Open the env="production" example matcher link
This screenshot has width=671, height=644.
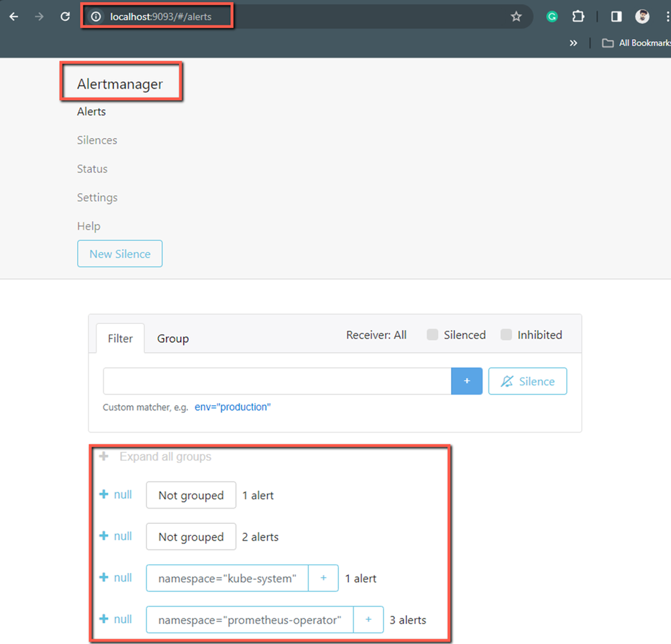pyautogui.click(x=232, y=407)
